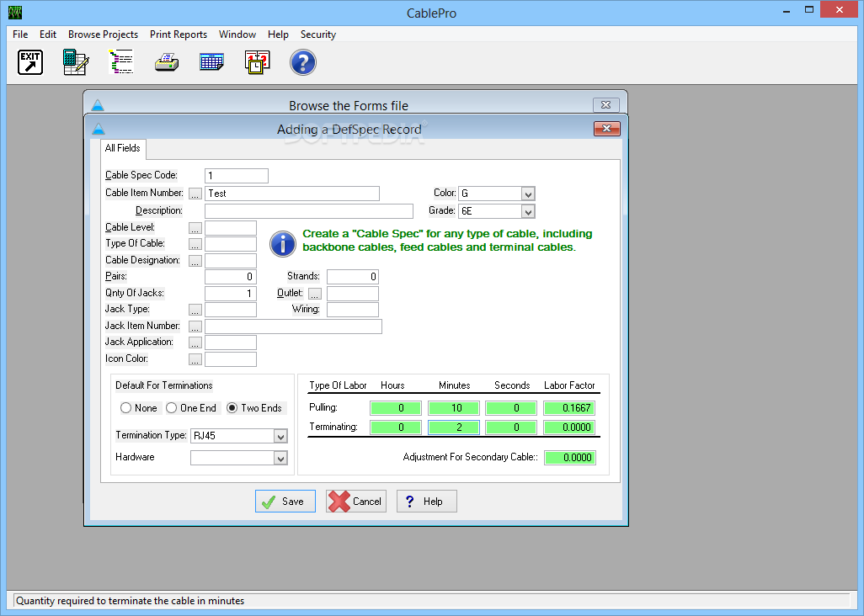This screenshot has width=864, height=616.
Task: Click the Cable Spec Code field
Action: click(237, 176)
